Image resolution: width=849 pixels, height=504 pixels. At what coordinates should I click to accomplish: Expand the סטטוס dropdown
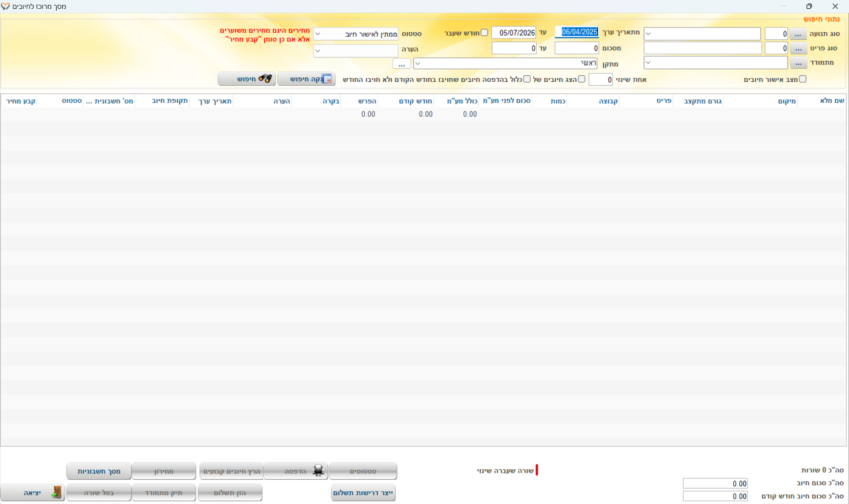[x=318, y=34]
